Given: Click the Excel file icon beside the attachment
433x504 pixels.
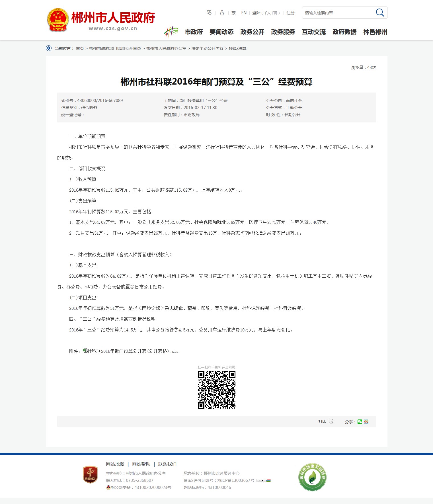Looking at the screenshot, I should point(85,351).
